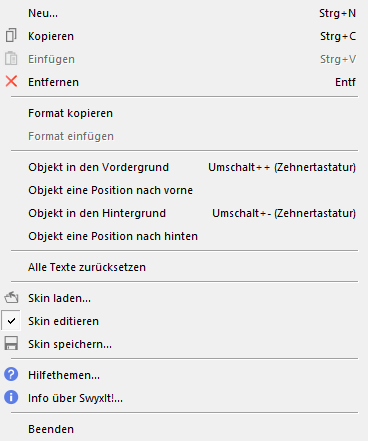Open Skin speichern... dialog entry

pos(184,344)
